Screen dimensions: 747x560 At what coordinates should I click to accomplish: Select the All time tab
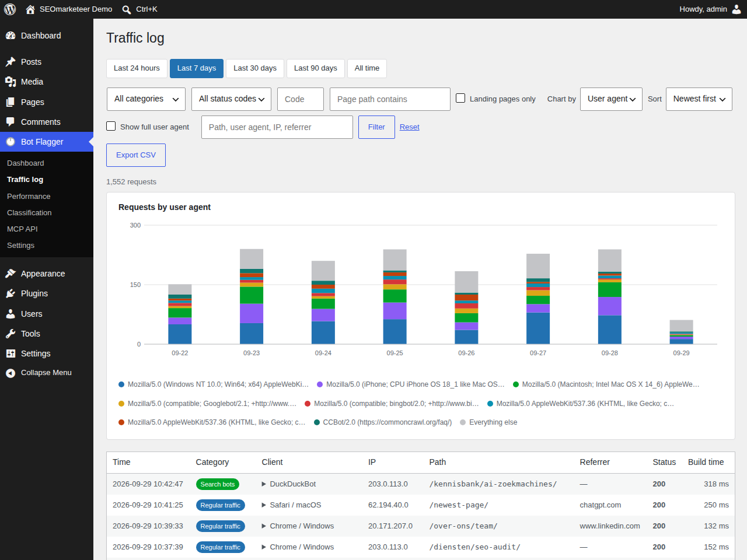pos(367,68)
